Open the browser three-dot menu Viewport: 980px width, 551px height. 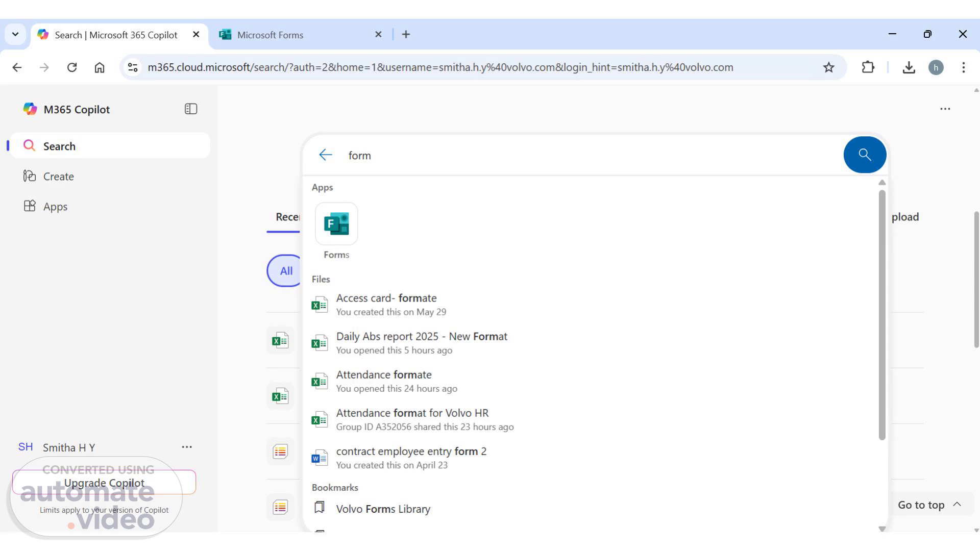(x=964, y=67)
